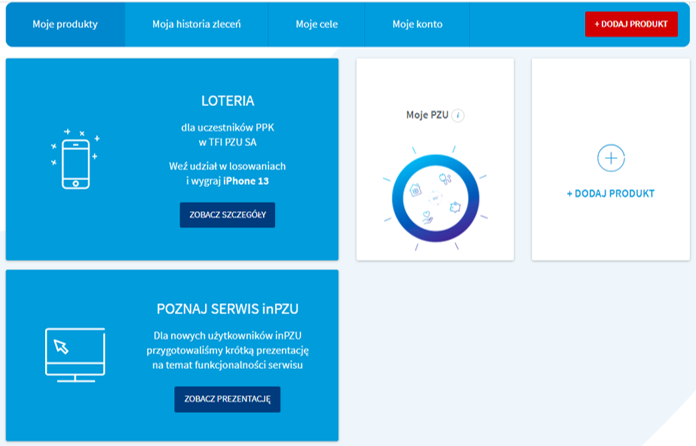The image size is (696, 446).
Task: Go to the Moje konto tab
Action: point(417,24)
